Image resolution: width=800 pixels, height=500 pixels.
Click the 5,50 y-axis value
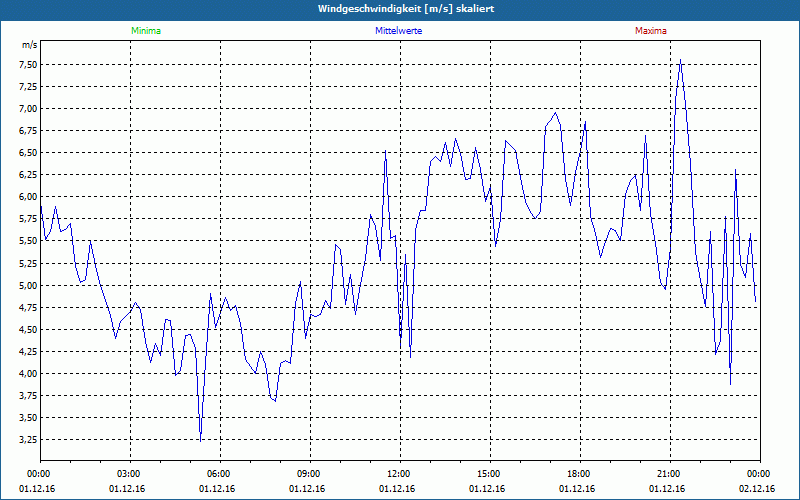click(29, 241)
